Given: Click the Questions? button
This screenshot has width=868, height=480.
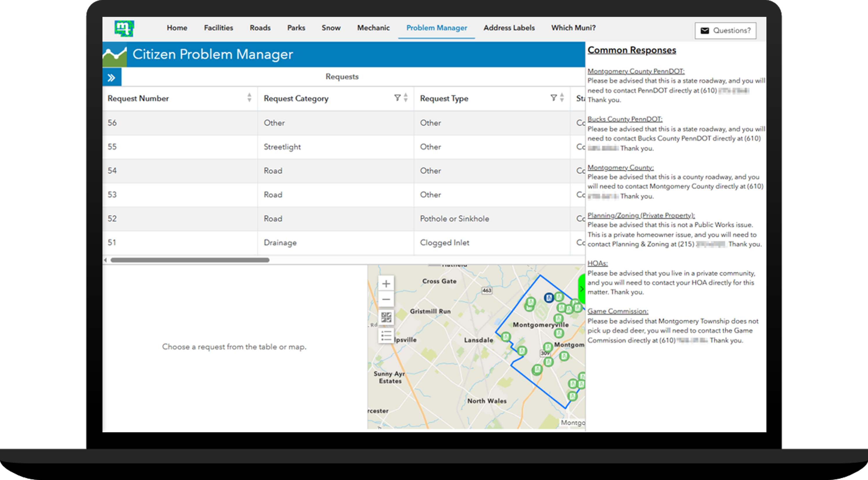Looking at the screenshot, I should pyautogui.click(x=725, y=30).
